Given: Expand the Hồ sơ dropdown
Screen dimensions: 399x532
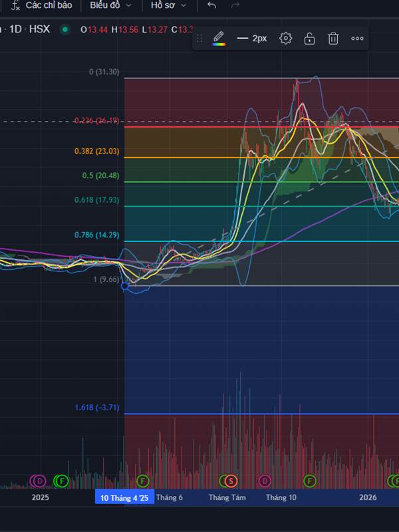Looking at the screenshot, I should click(169, 5).
